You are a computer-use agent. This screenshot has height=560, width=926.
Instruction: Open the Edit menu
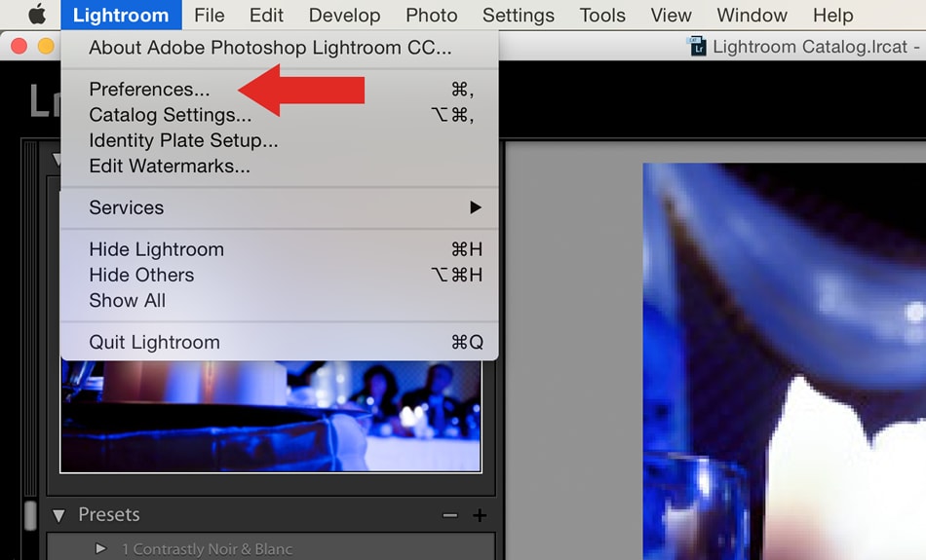point(266,15)
